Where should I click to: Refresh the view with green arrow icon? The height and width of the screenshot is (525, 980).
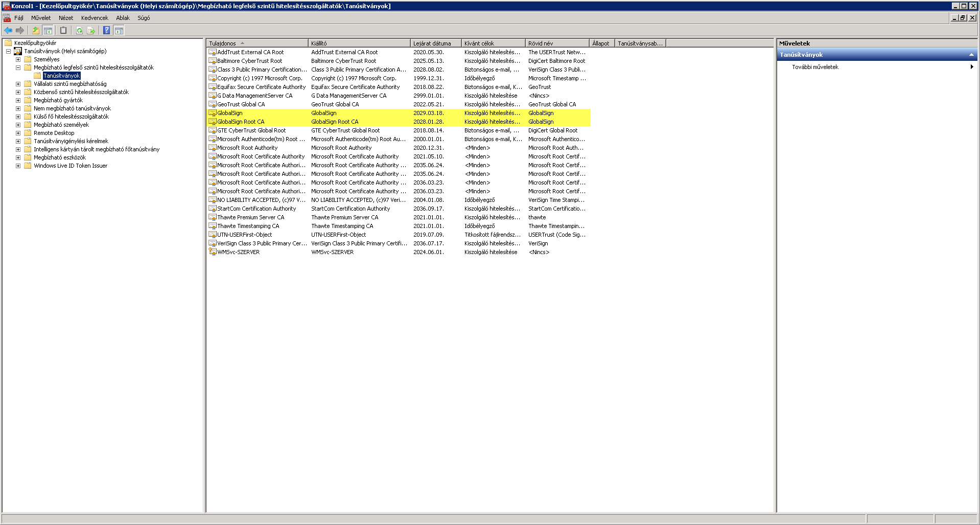pos(79,31)
